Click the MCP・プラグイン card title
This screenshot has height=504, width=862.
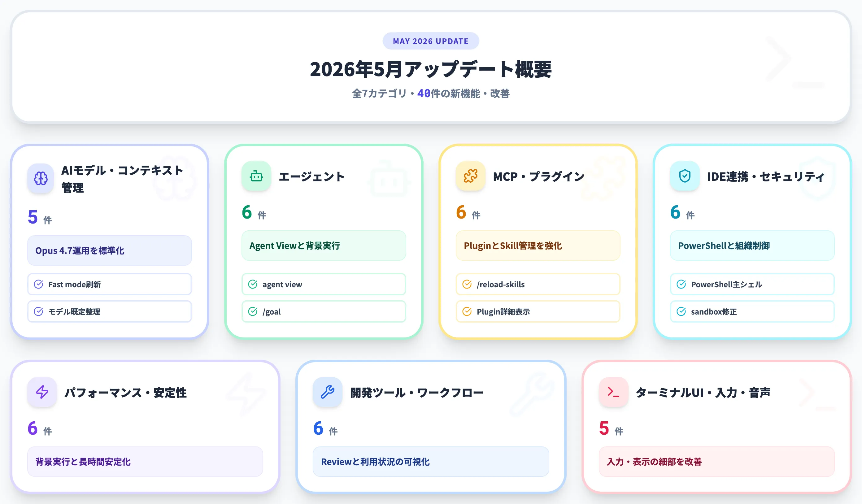coord(539,177)
